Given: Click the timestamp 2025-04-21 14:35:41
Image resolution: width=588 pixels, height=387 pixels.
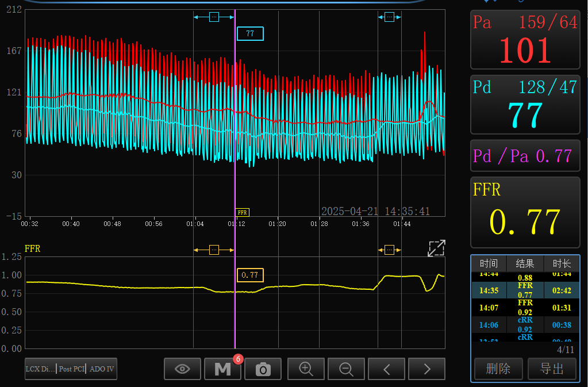Looking at the screenshot, I should 376,212.
